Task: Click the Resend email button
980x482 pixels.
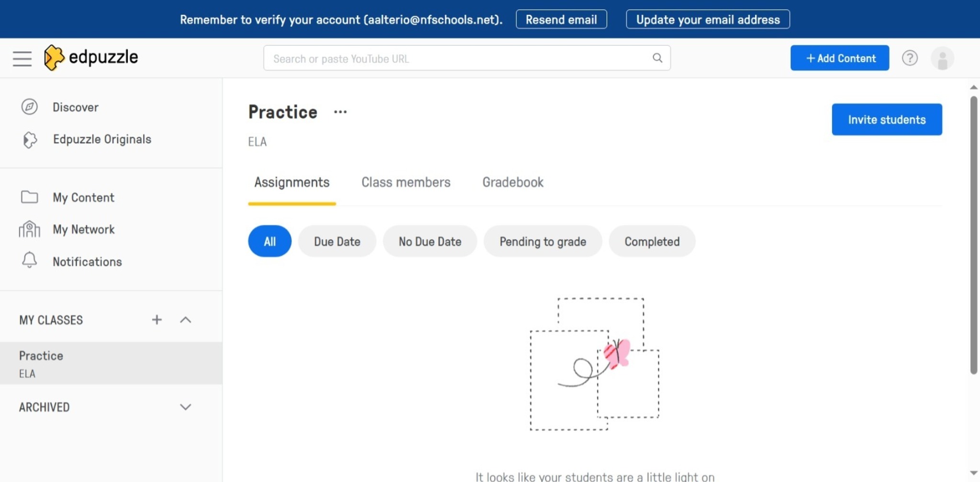Action: [x=561, y=20]
